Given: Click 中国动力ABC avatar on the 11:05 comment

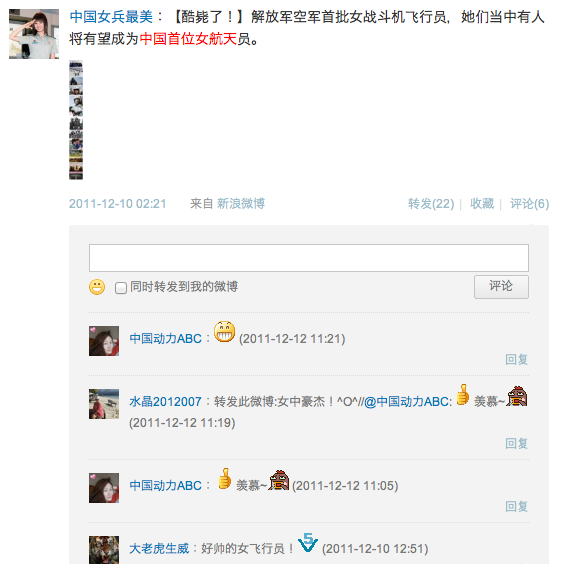Looking at the screenshot, I should (x=104, y=488).
